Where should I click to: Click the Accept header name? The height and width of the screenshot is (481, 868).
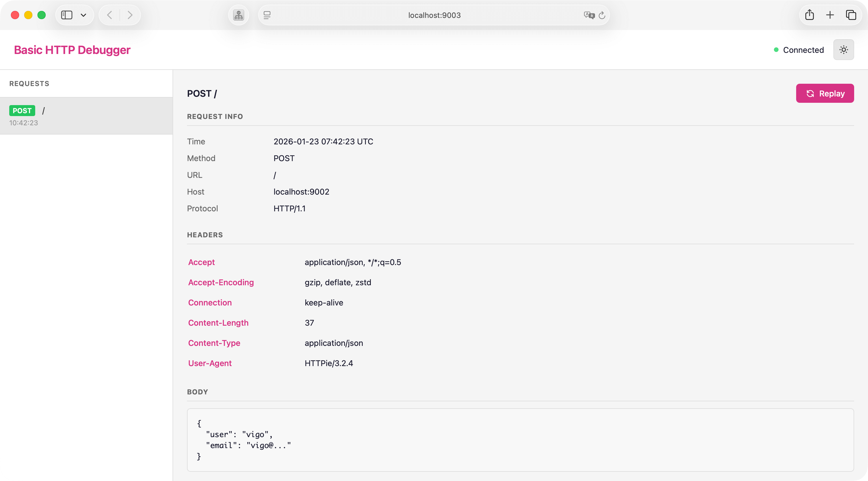click(x=201, y=262)
